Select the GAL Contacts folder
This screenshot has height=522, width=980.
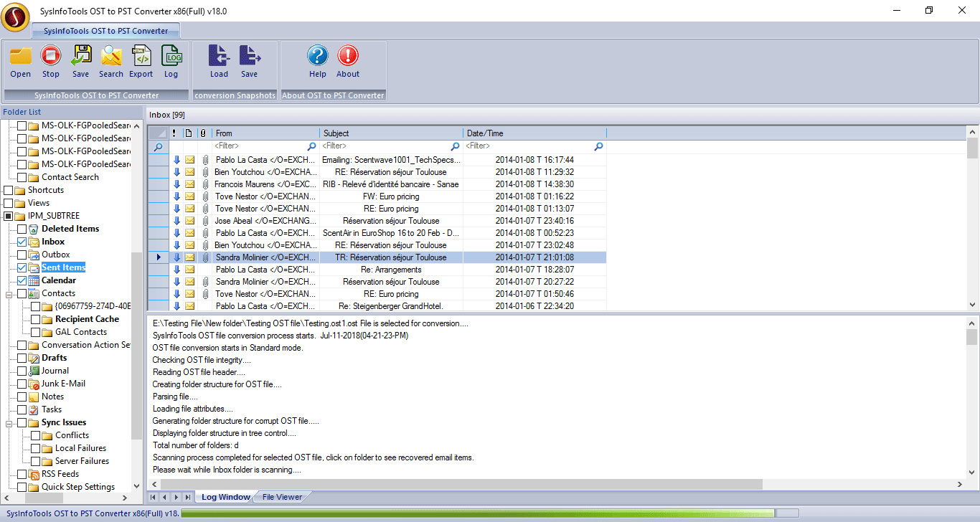pos(81,332)
